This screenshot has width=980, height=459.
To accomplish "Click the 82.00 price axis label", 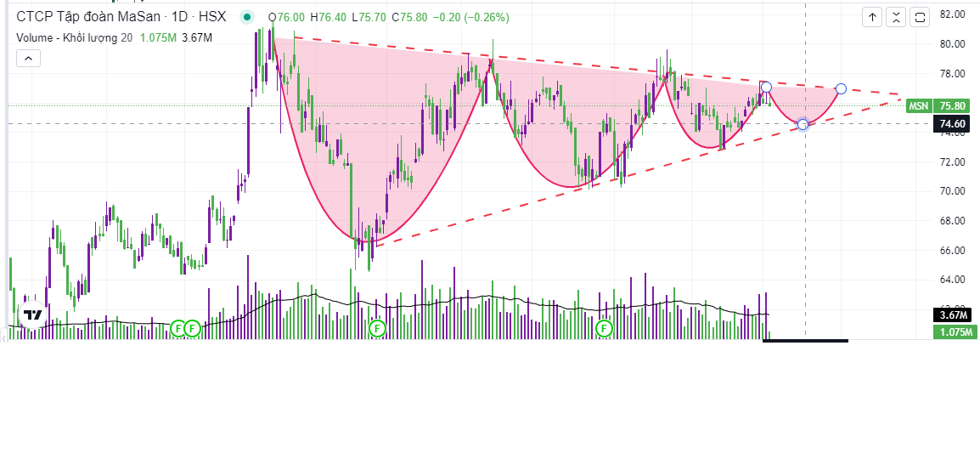I will (x=952, y=14).
